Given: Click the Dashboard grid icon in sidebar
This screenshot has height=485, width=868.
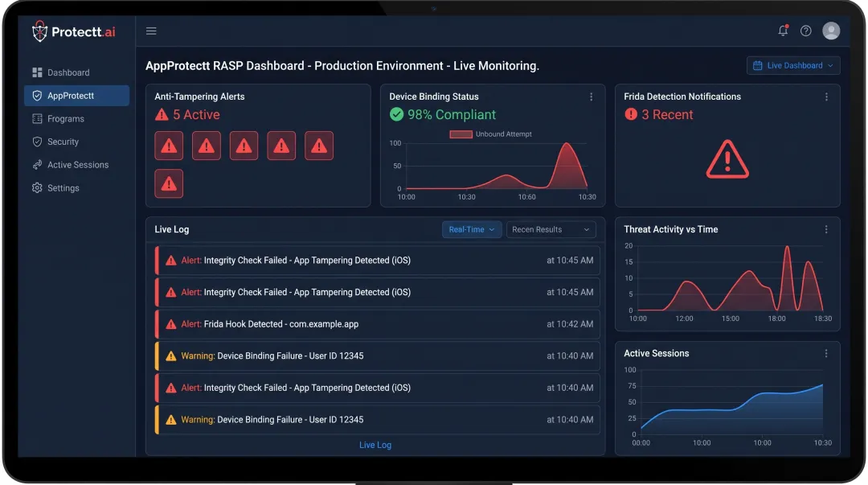Looking at the screenshot, I should point(37,72).
